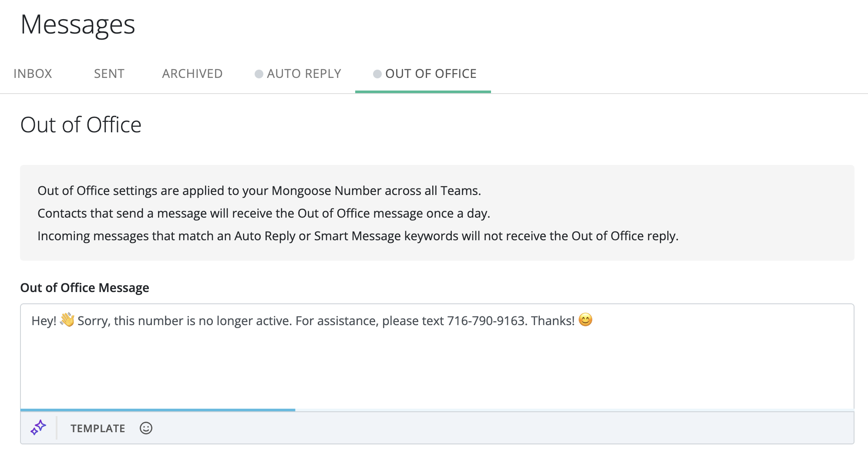This screenshot has width=868, height=457.
Task: Click the Out of Office section heading
Action: [x=81, y=125]
